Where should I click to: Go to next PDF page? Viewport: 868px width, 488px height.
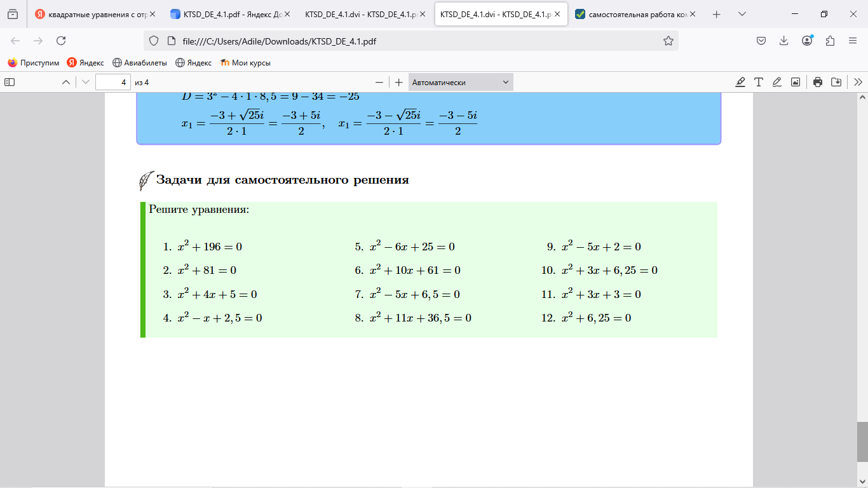click(86, 82)
